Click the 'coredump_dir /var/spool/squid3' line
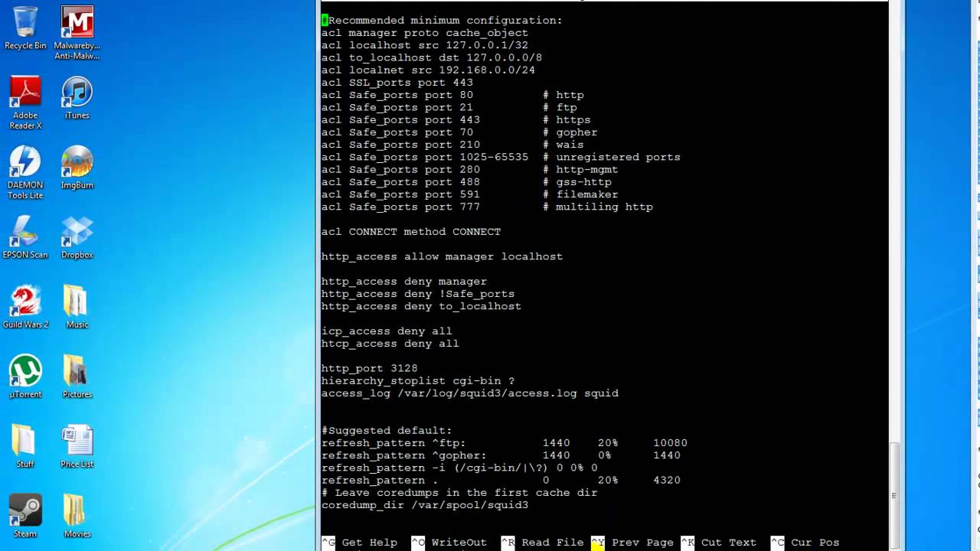 click(x=425, y=505)
